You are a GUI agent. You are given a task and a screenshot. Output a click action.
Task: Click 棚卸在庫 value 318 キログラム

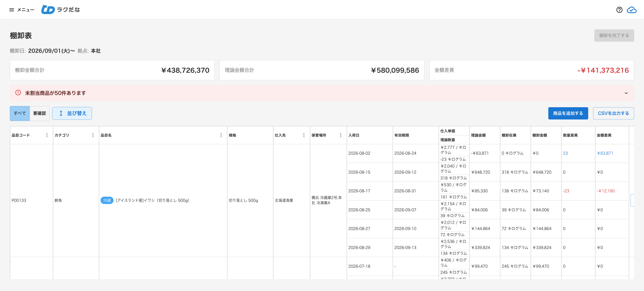pos(515,172)
